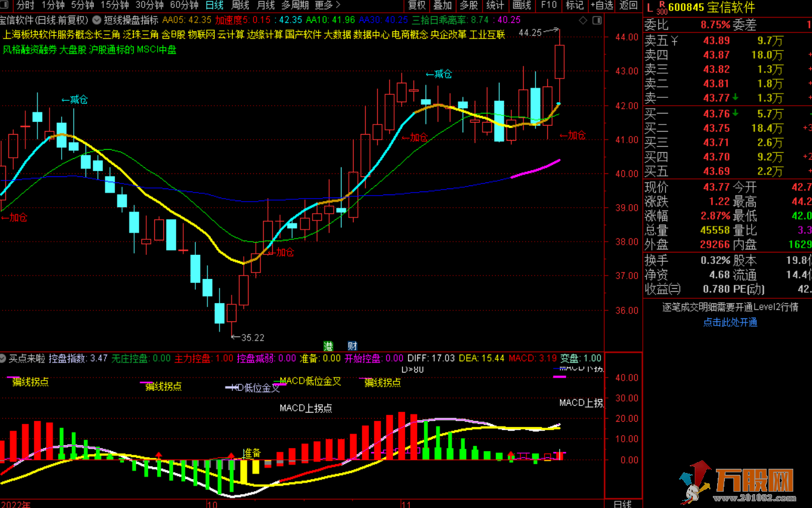This screenshot has width=812, height=508.
Task: Click the 国产软件 concept tag
Action: point(304,34)
